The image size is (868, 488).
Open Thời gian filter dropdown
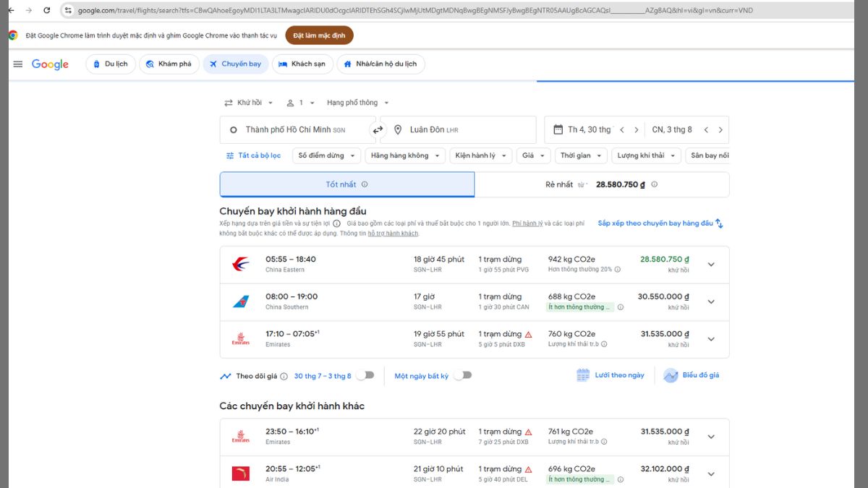[x=581, y=155]
